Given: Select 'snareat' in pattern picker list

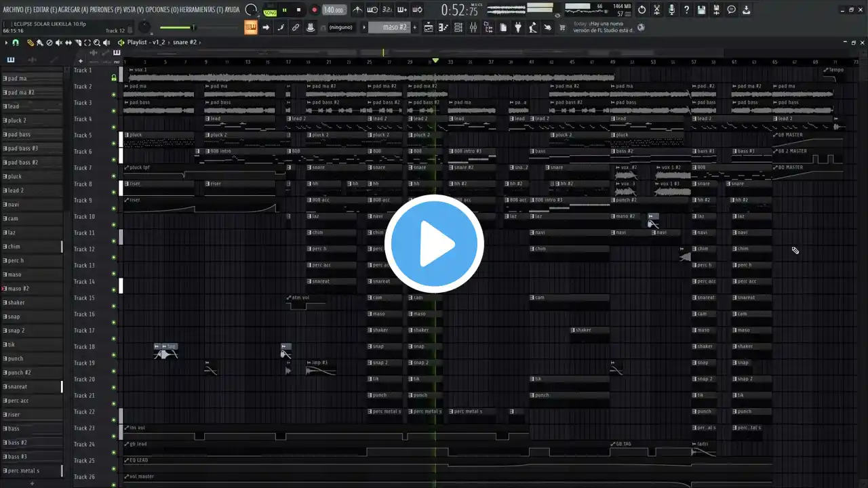Looking at the screenshot, I should pyautogui.click(x=31, y=387).
